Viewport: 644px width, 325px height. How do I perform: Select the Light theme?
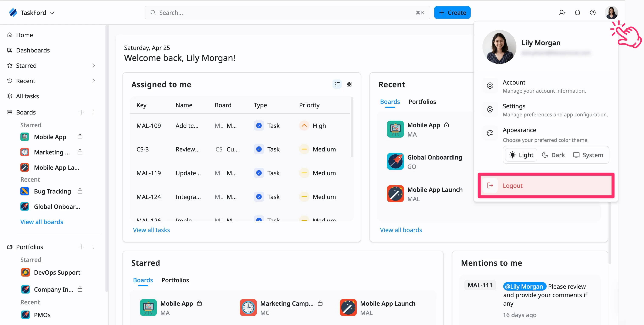coord(521,155)
